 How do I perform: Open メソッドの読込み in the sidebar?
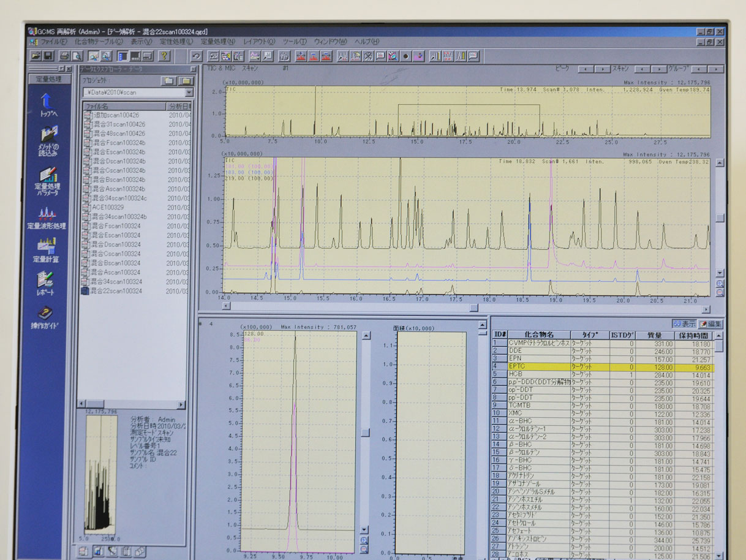pyautogui.click(x=48, y=142)
